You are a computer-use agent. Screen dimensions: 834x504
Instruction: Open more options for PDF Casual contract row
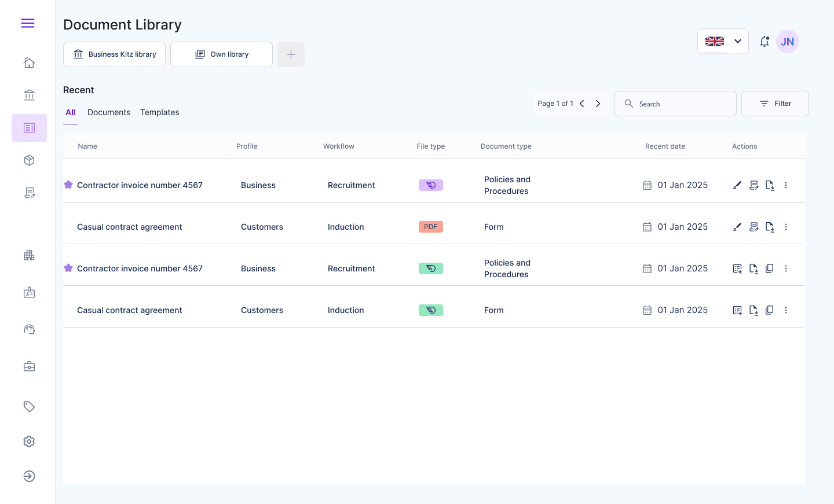pos(786,227)
